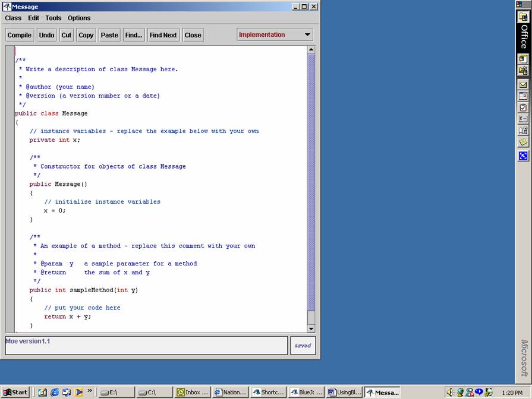The height and width of the screenshot is (399, 532).
Task: Click the Moe version1.1 message area
Action: [x=147, y=346]
